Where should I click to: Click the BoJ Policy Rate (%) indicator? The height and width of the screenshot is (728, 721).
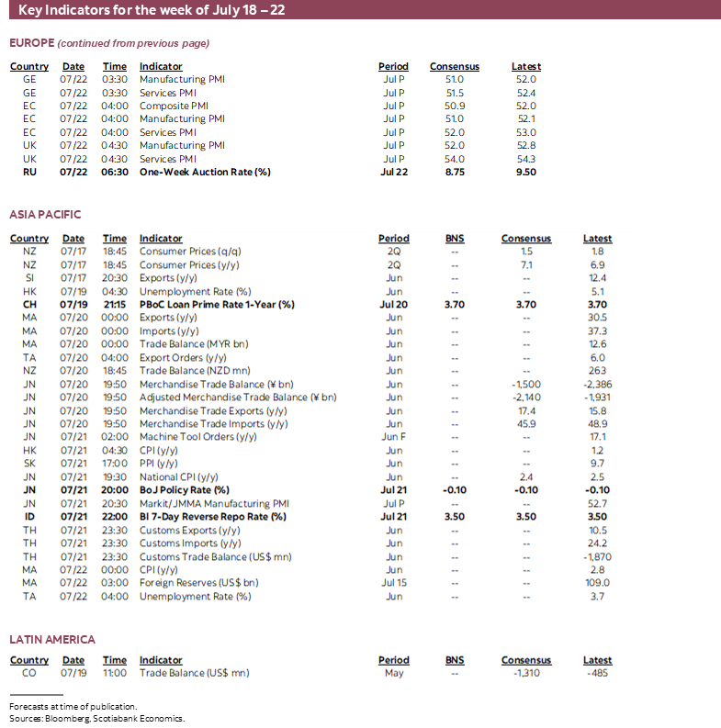[x=185, y=490]
